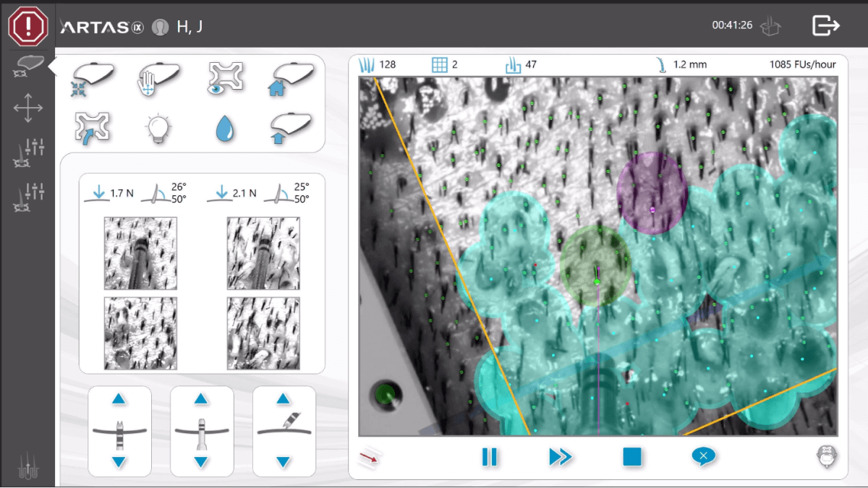Click the tensioner curved arrow icon
The width and height of the screenshot is (868, 488).
click(x=90, y=128)
